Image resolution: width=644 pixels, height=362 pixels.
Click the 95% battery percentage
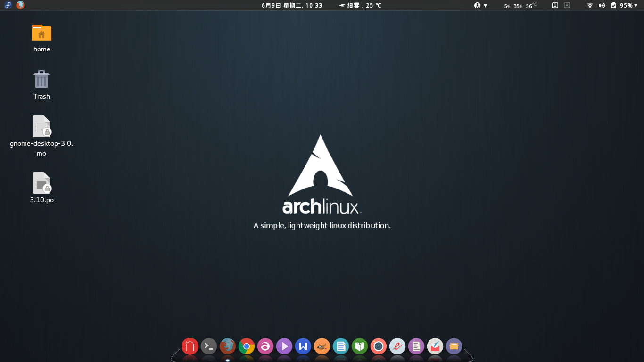(626, 6)
